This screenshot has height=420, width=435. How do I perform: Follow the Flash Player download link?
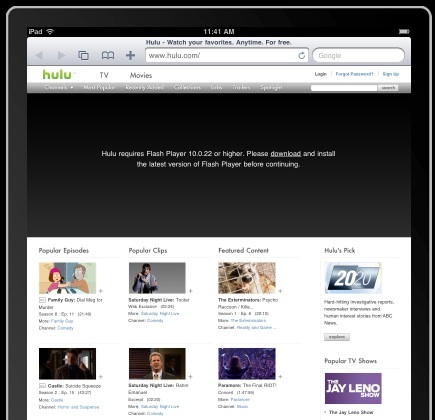(286, 154)
